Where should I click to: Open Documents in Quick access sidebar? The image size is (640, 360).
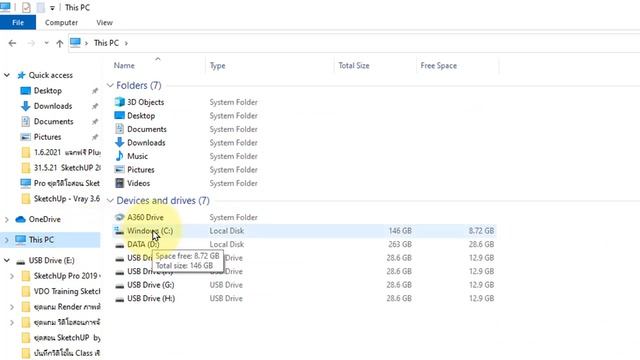coord(53,122)
